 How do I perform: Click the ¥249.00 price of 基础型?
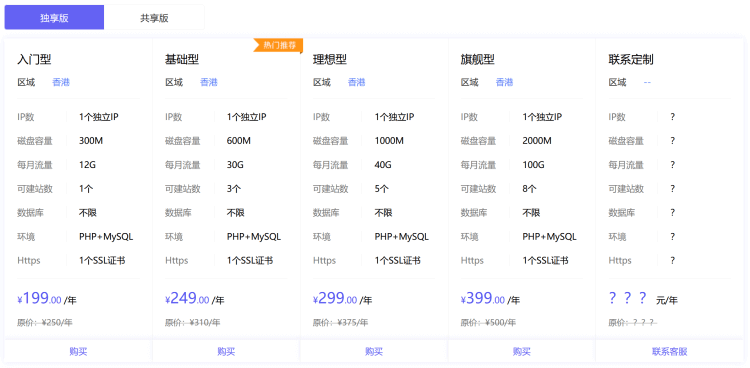(x=187, y=299)
